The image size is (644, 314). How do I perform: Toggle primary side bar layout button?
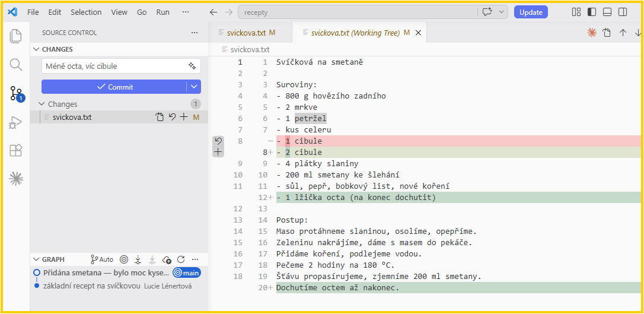point(591,12)
